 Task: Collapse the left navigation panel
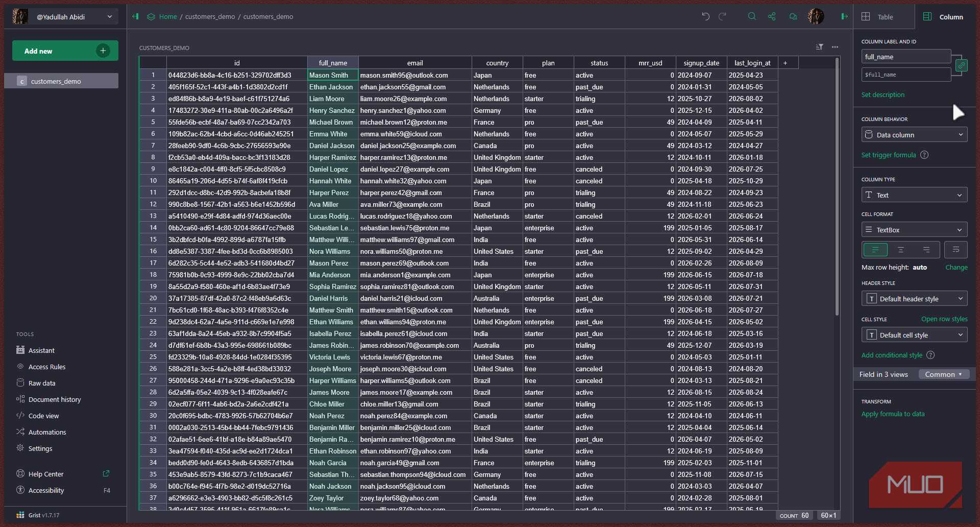tap(135, 16)
